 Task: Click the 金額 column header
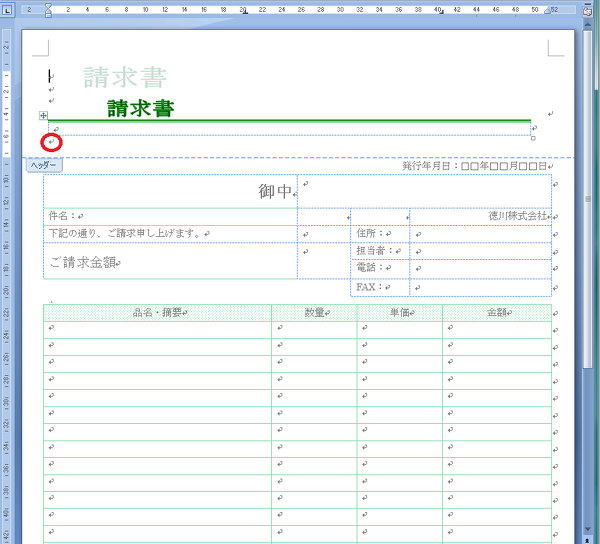pyautogui.click(x=497, y=313)
